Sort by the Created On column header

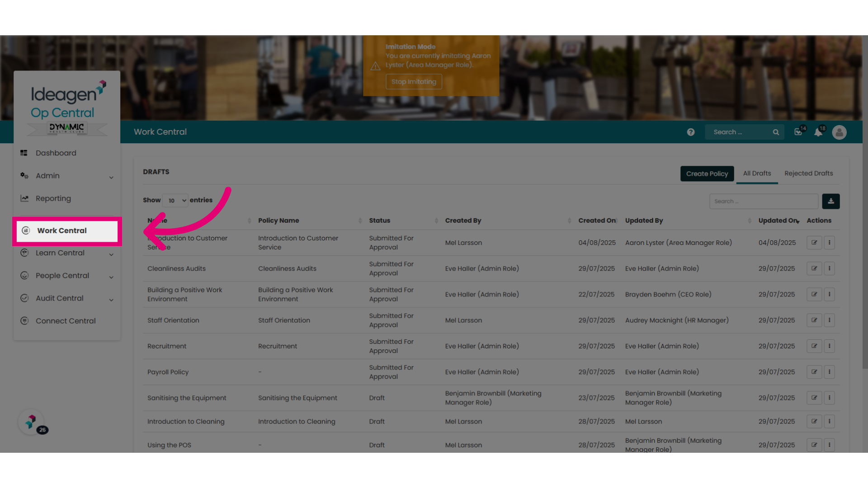point(597,221)
